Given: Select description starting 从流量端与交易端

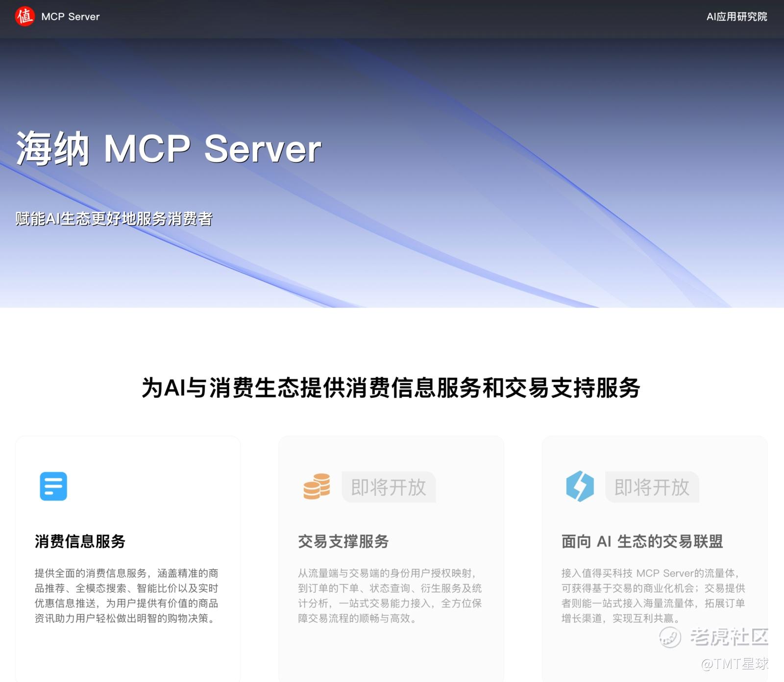Looking at the screenshot, I should 390,596.
